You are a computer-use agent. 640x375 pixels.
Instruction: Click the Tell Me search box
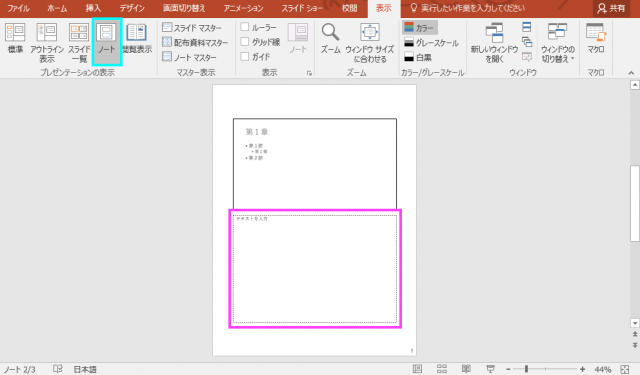point(467,8)
